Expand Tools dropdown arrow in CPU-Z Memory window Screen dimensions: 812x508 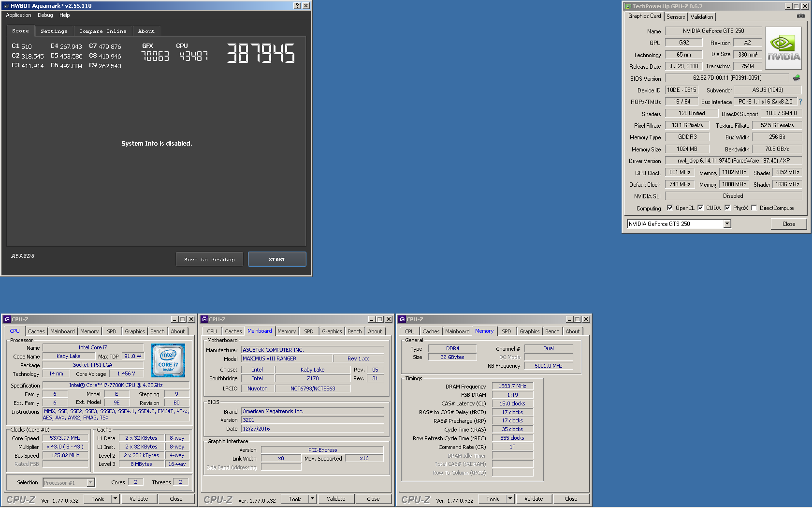point(510,498)
